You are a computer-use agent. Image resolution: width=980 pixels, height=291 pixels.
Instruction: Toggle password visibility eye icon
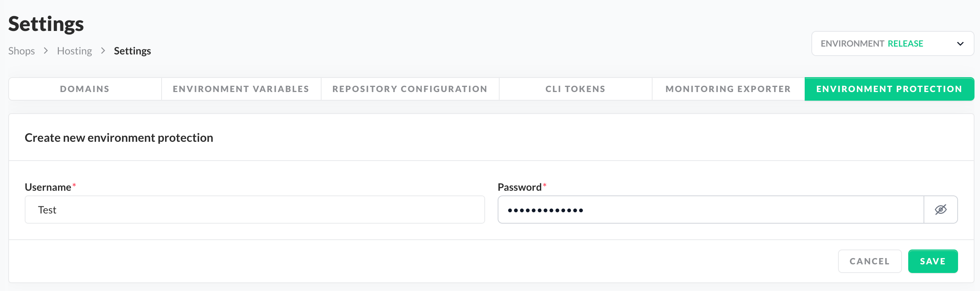pos(940,210)
